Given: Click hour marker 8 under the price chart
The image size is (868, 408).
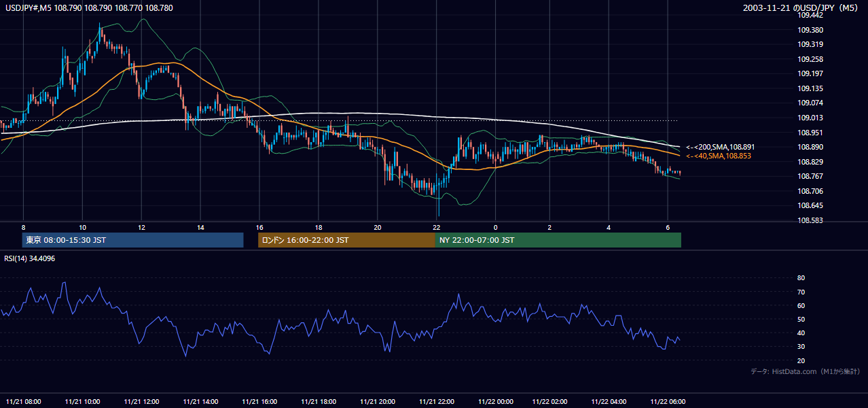Looking at the screenshot, I should (23, 227).
